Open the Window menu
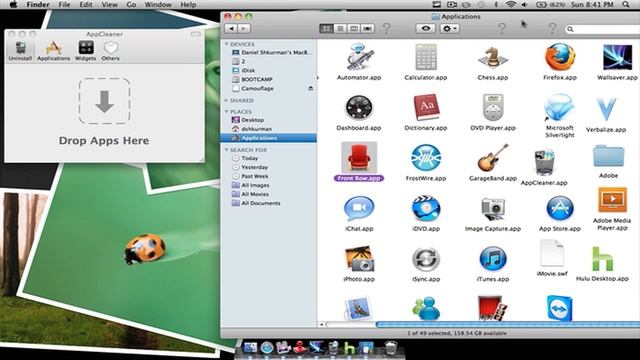Image resolution: width=640 pixels, height=360 pixels. [x=158, y=4]
